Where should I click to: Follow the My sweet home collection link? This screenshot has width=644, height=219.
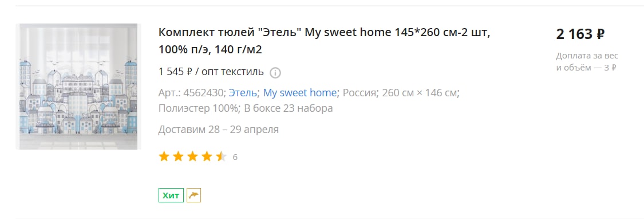(300, 93)
